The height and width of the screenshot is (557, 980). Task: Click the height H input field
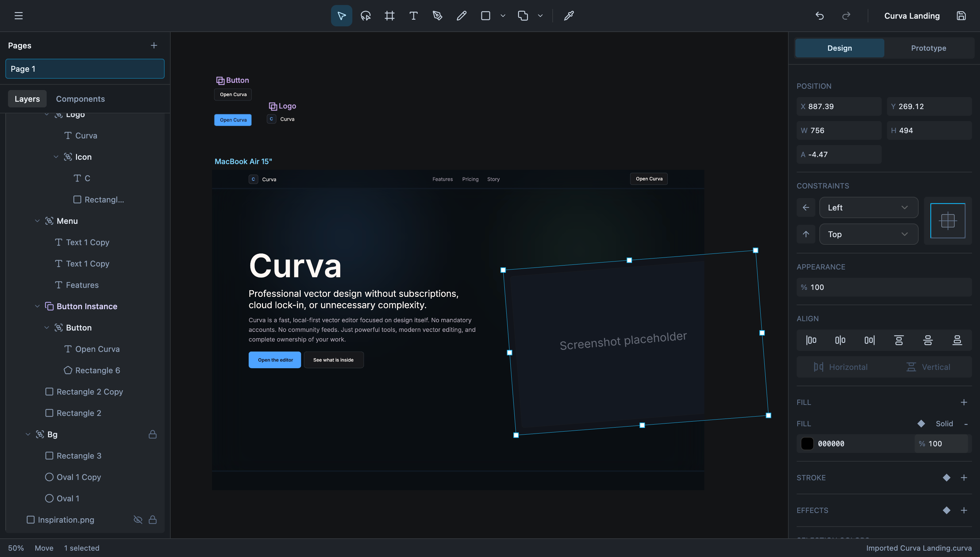(929, 130)
